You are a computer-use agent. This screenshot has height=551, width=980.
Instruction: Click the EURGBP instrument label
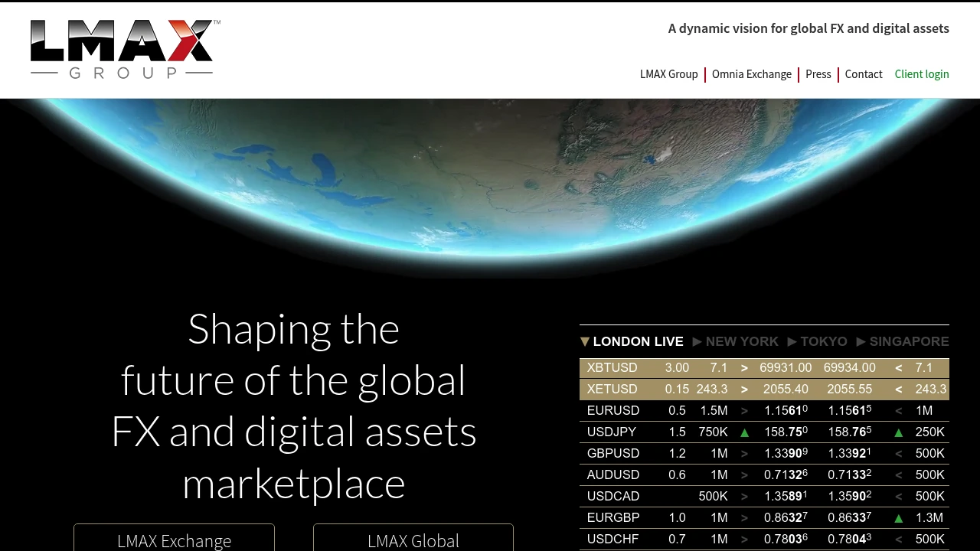(x=612, y=518)
